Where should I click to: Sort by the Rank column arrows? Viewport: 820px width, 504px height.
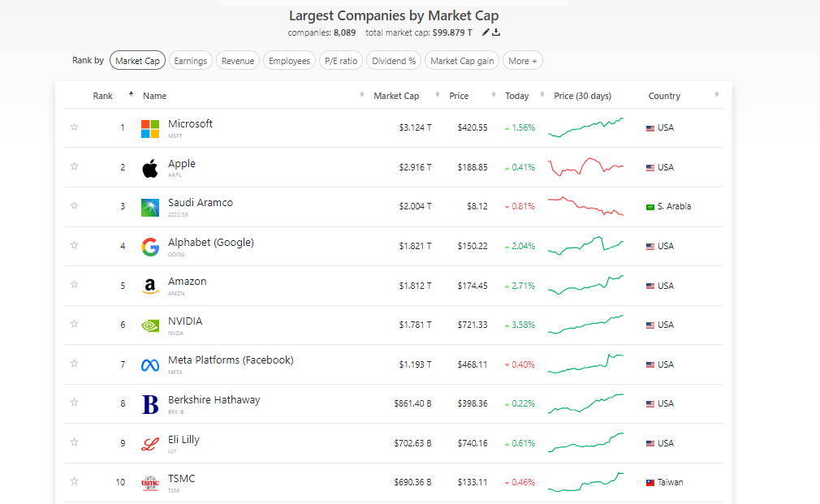[131, 94]
